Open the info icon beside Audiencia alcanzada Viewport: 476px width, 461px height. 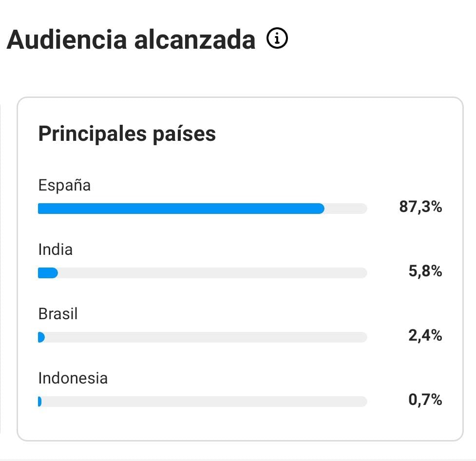click(277, 38)
